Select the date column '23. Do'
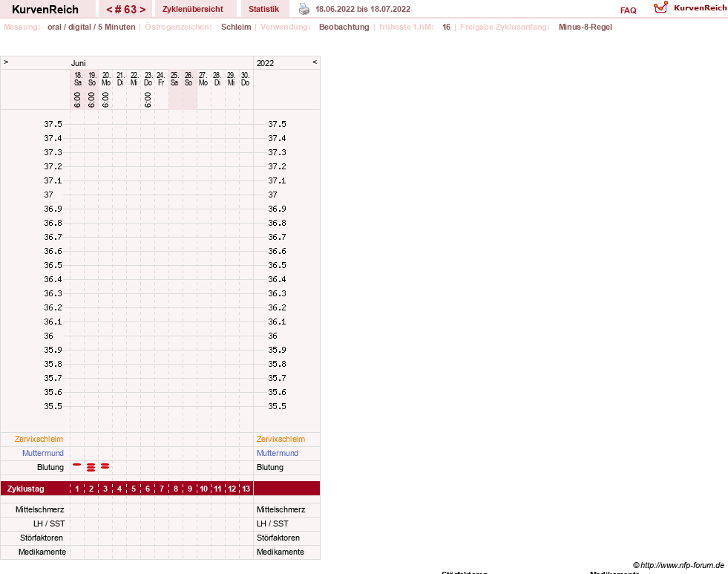This screenshot has width=728, height=574. [148, 79]
